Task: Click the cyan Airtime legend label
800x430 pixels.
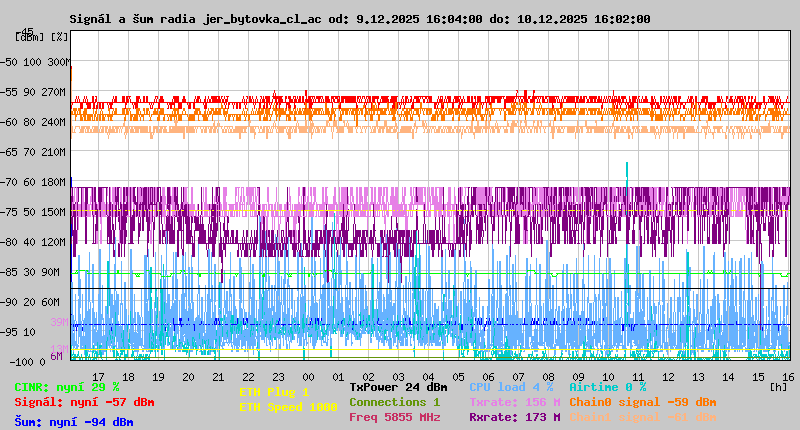Action: coord(607,387)
